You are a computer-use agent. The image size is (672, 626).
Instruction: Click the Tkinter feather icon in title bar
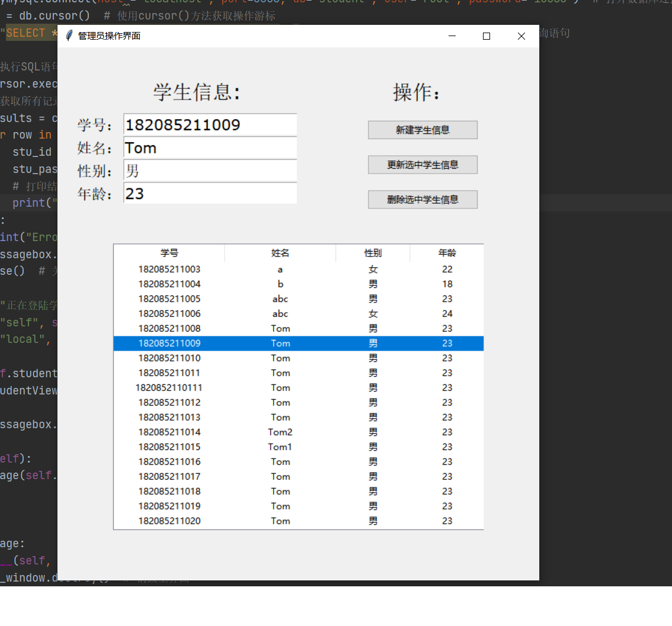coord(70,36)
